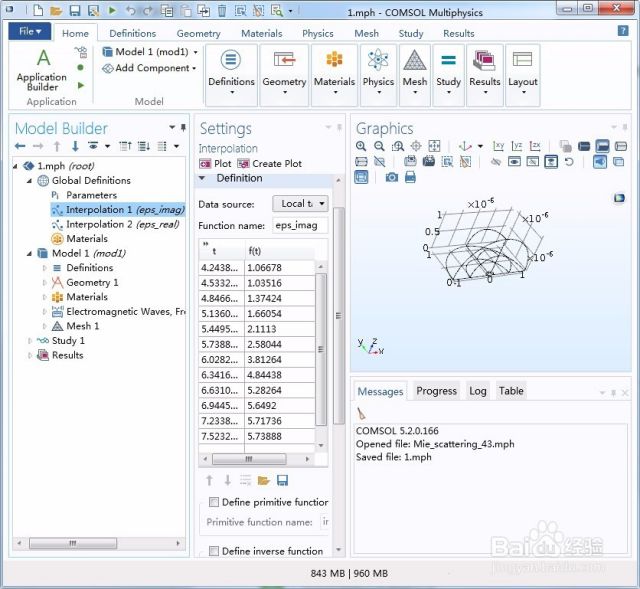Viewport: 640px width, 589px height.
Task: Open the Geometry ribbon button
Action: click(x=284, y=75)
